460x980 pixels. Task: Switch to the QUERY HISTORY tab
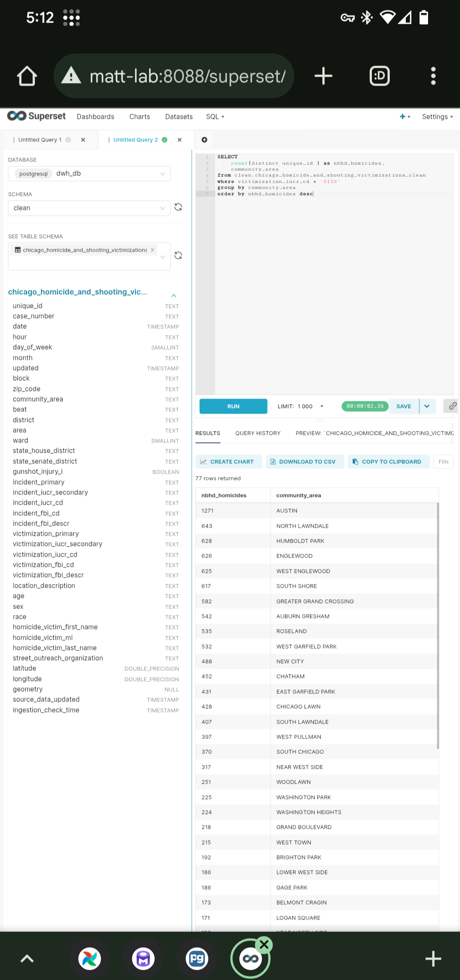(x=258, y=433)
